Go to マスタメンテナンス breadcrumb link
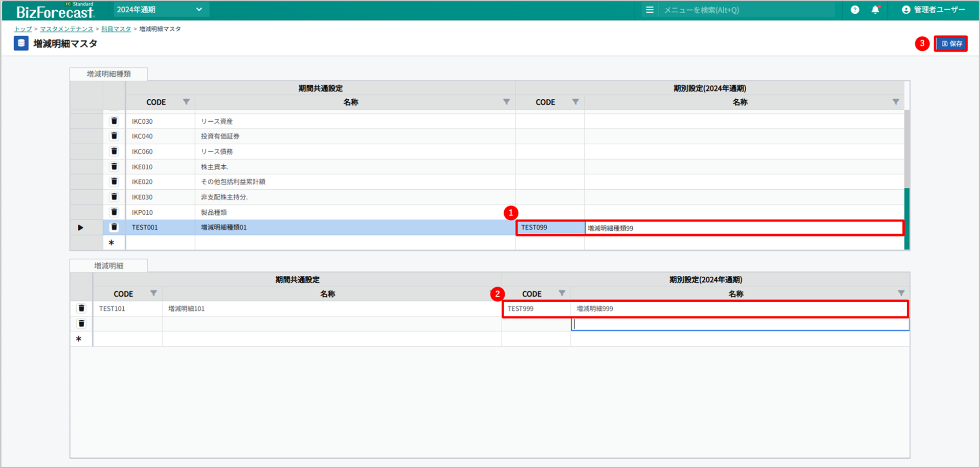This screenshot has height=468, width=980. [x=66, y=29]
